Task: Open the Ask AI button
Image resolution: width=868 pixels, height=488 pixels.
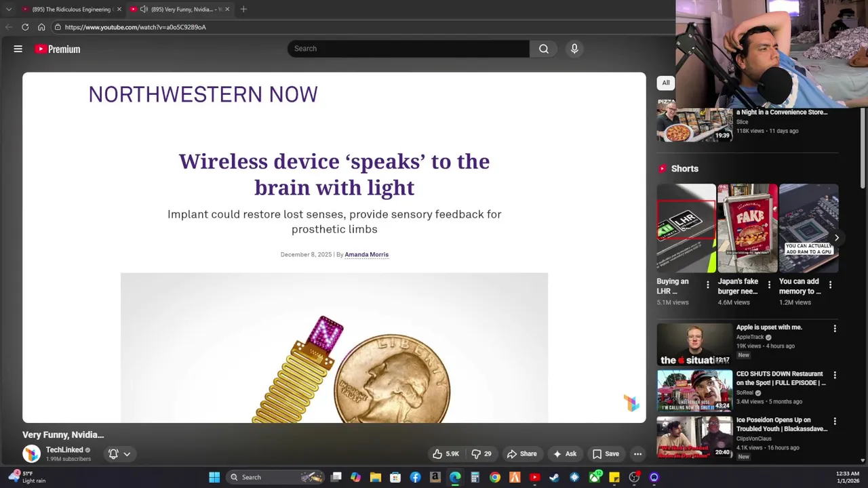Action: (x=565, y=454)
